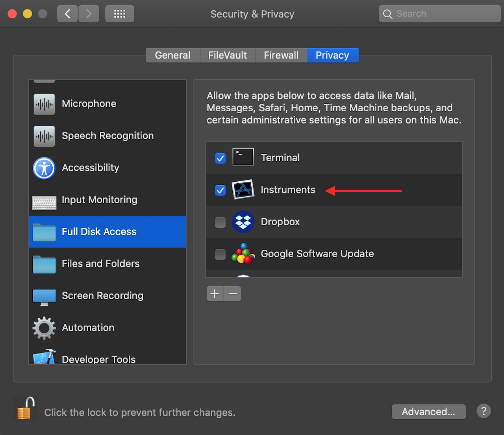Close the window with the red button

[x=12, y=14]
